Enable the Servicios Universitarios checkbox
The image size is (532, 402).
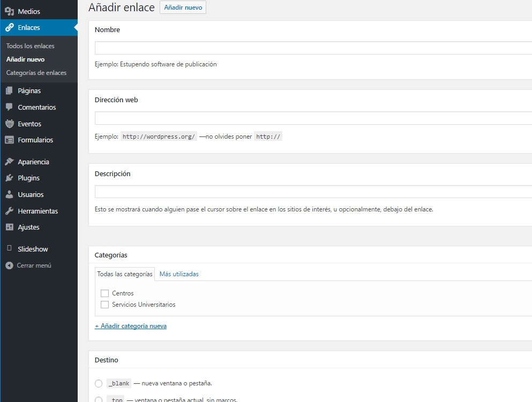105,305
